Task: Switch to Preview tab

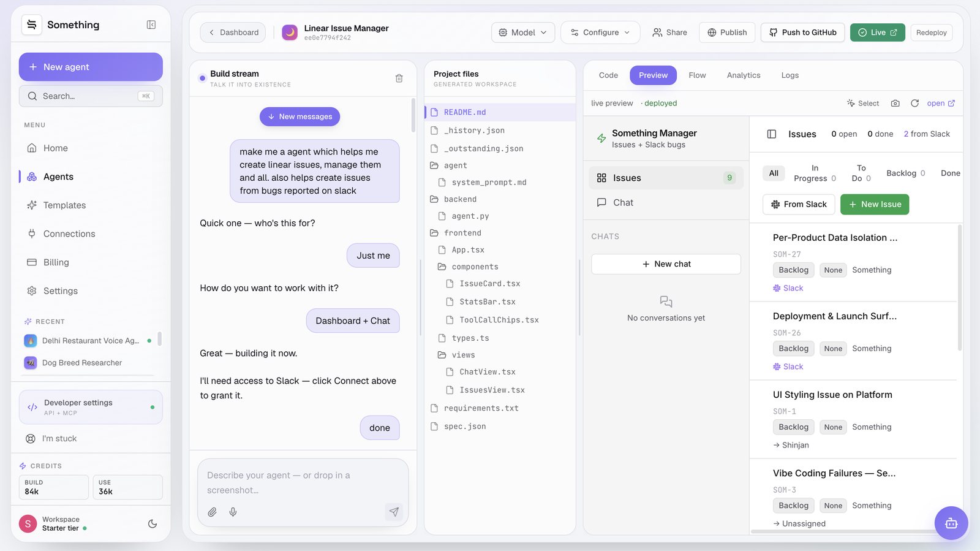Action: click(653, 75)
